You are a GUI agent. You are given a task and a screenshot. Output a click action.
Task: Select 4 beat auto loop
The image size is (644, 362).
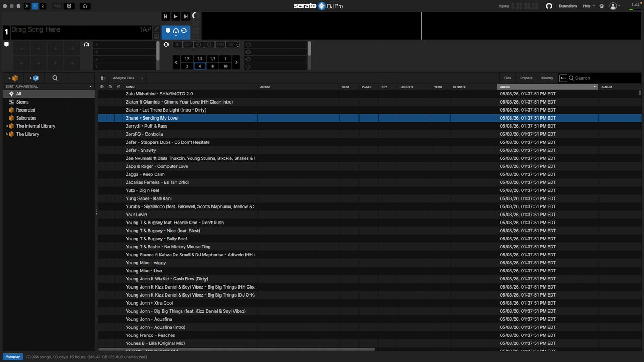coord(200,66)
